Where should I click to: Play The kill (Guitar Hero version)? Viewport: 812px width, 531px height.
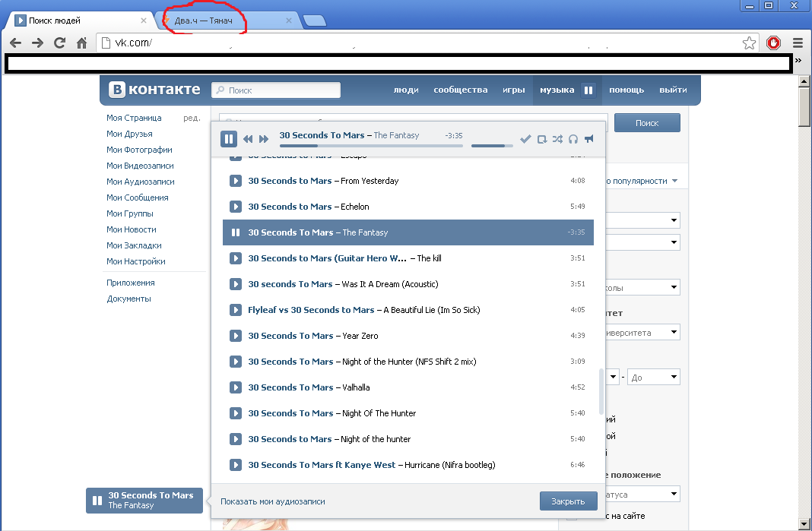click(x=236, y=258)
